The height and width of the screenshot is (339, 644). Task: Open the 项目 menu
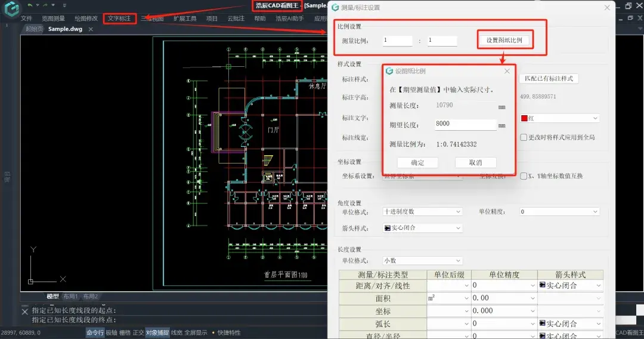pyautogui.click(x=212, y=19)
